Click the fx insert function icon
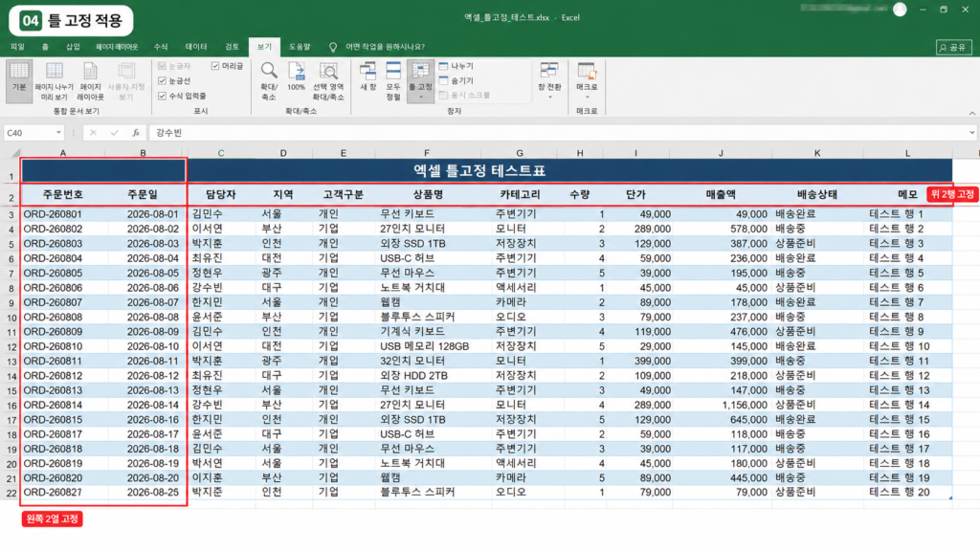This screenshot has width=980, height=551. (136, 132)
